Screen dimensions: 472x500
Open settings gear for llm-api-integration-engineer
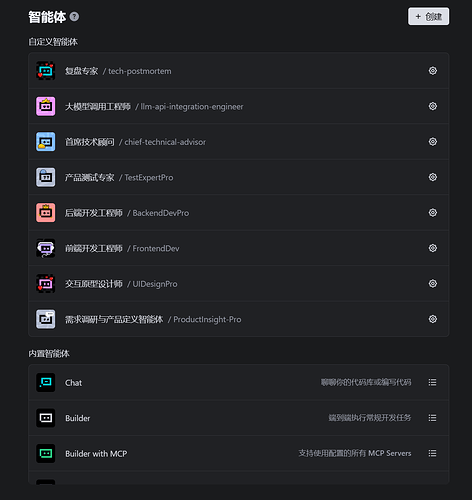tap(432, 106)
